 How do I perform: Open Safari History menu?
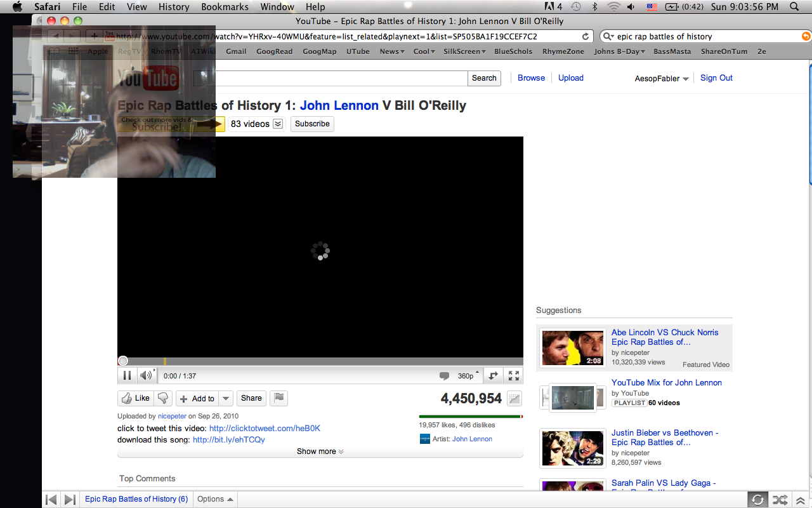(x=174, y=7)
